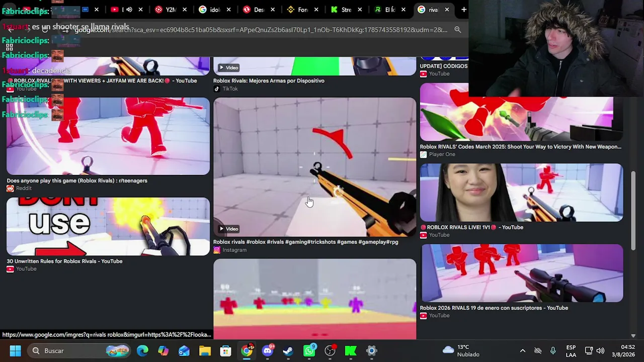The width and height of the screenshot is (644, 362).
Task: Open the red circular app beside WhatsApp
Action: pos(330,350)
